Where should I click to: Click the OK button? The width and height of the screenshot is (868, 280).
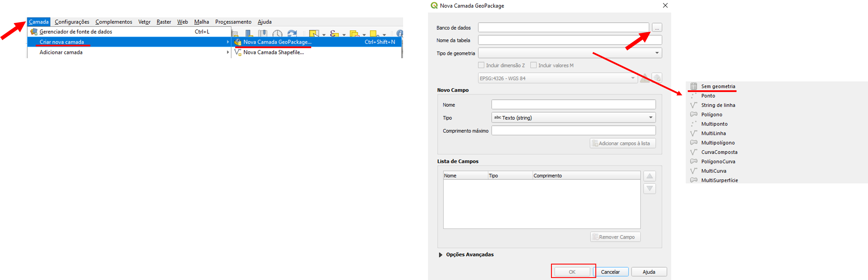coord(572,272)
